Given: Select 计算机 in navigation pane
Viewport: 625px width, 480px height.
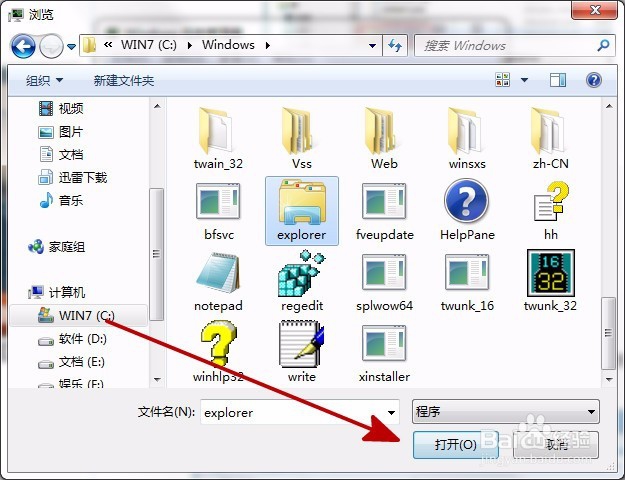Looking at the screenshot, I should [56, 292].
